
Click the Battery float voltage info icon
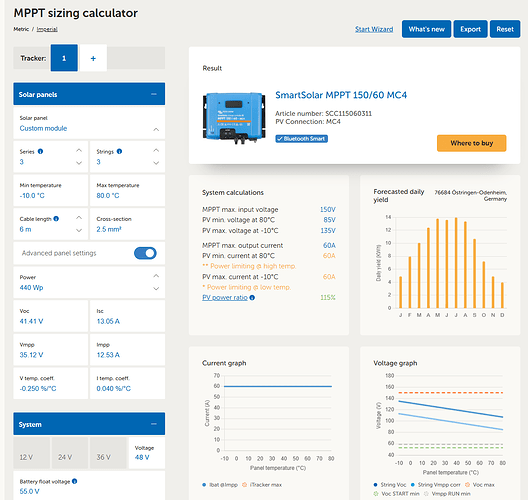[x=74, y=481]
